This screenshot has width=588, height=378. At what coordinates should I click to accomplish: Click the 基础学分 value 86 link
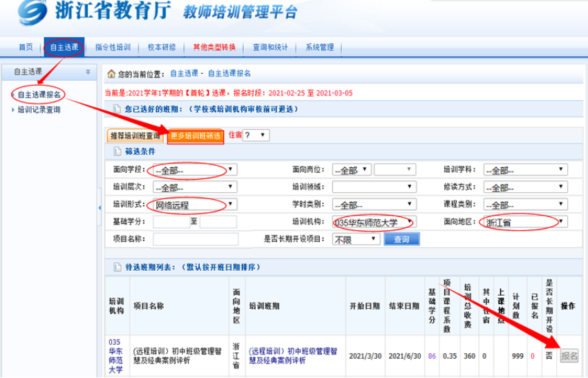pos(432,357)
